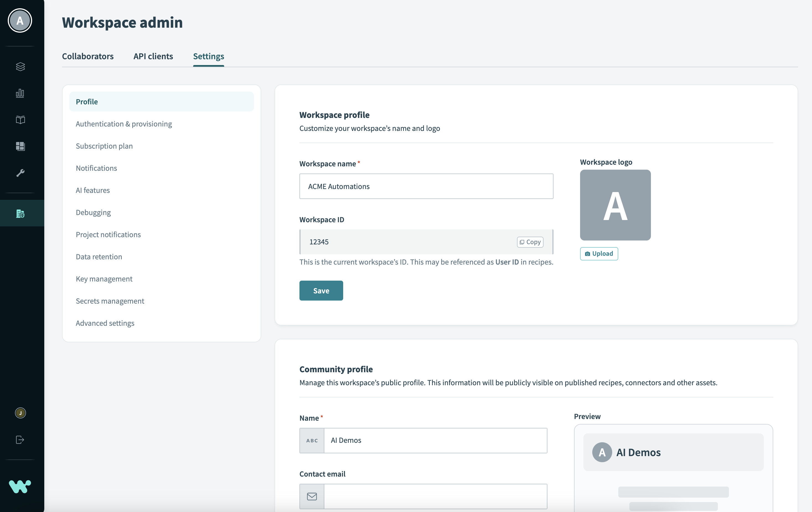Viewport: 812px width, 512px height.
Task: Click the Workato logo at sidebar bottom
Action: pyautogui.click(x=20, y=486)
